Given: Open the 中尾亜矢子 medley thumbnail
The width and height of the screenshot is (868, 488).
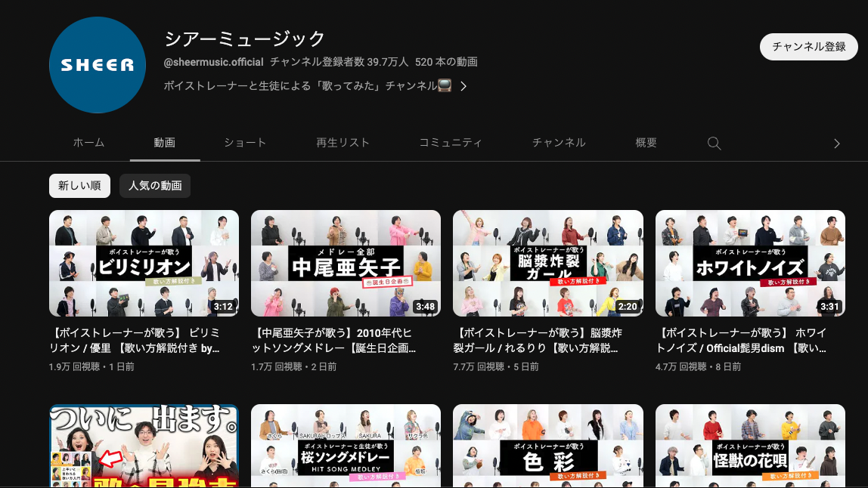Looking at the screenshot, I should [x=346, y=263].
